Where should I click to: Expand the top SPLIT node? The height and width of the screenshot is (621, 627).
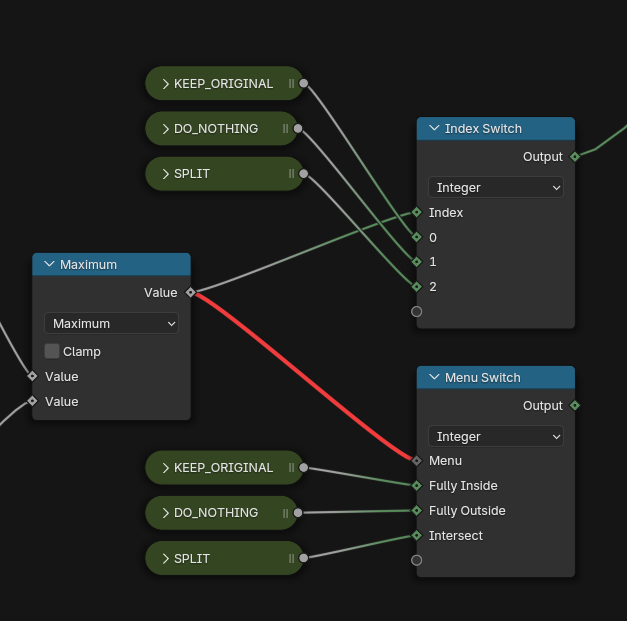point(166,174)
